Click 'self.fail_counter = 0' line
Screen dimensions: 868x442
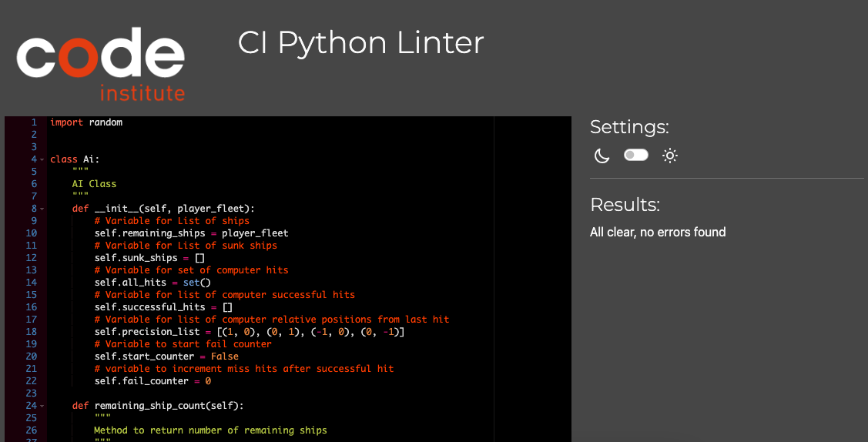point(152,381)
